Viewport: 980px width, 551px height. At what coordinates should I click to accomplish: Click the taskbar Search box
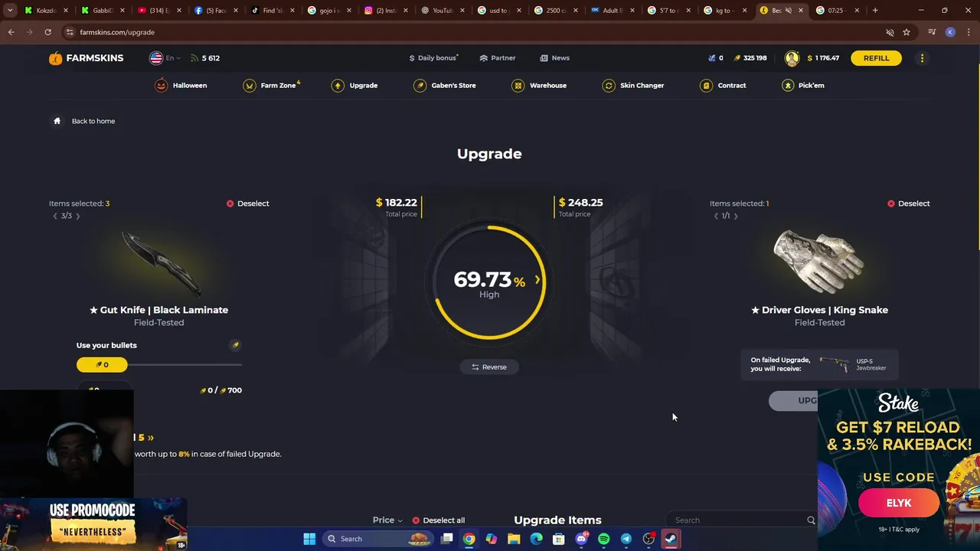tap(377, 539)
